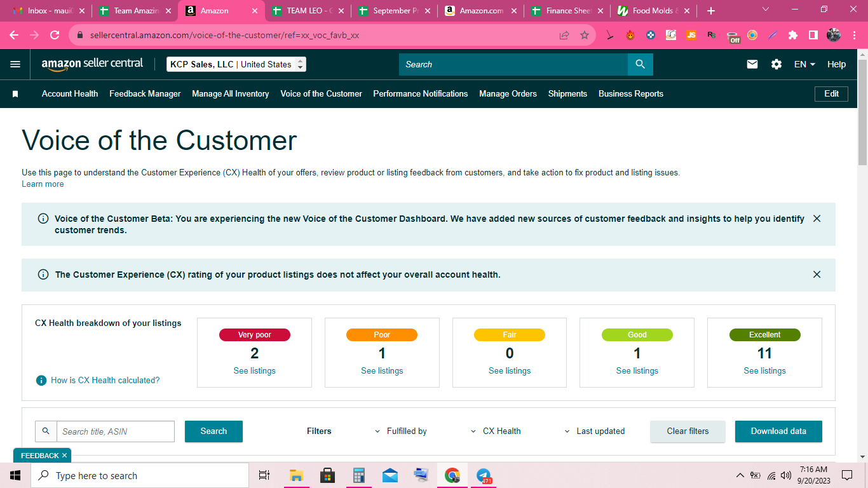Screen dimensions: 868x488
Task: Go to Account Health
Action: [x=70, y=94]
